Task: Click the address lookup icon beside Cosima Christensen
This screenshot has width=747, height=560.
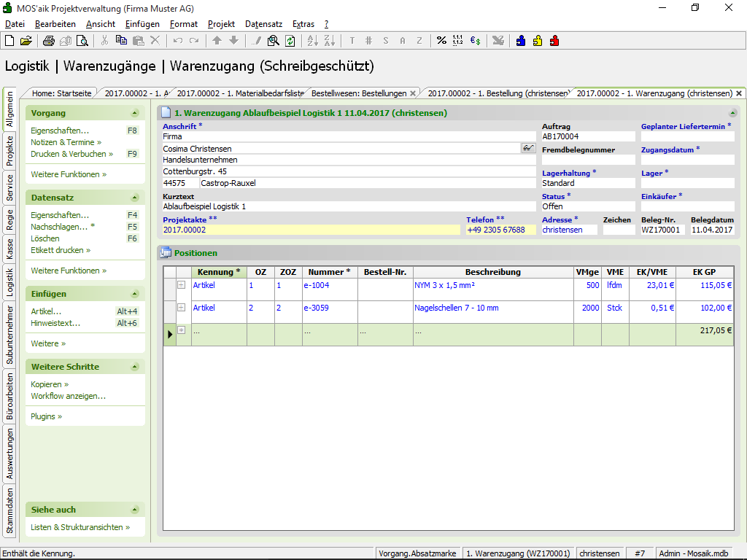Action: (528, 148)
